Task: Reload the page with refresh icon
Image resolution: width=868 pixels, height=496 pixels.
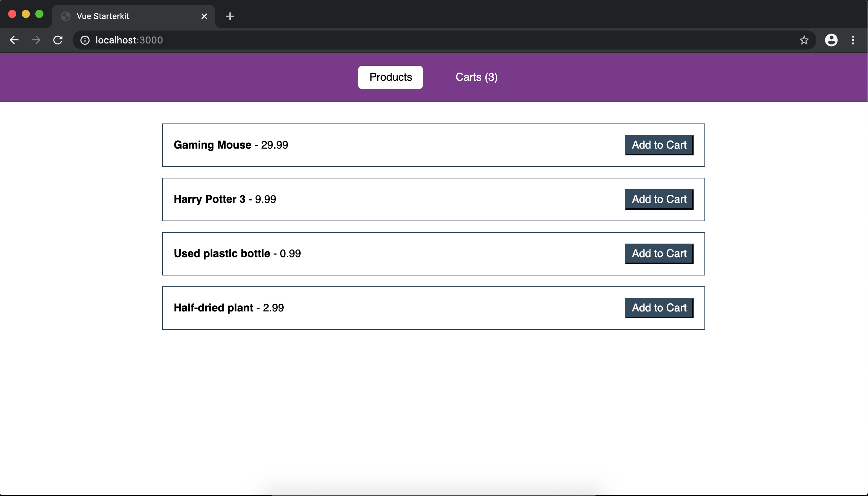Action: tap(58, 40)
